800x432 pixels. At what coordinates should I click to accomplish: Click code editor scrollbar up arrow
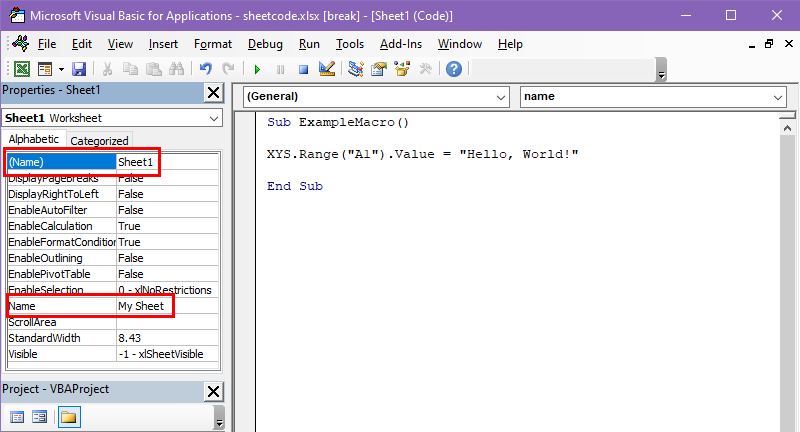787,128
